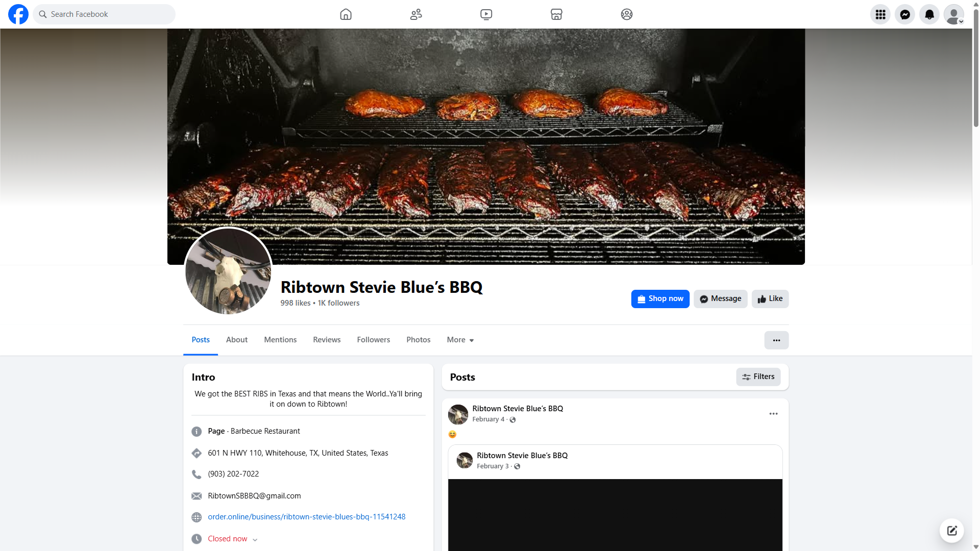Switch to the Photos tab
The height and width of the screenshot is (551, 980).
tap(418, 340)
